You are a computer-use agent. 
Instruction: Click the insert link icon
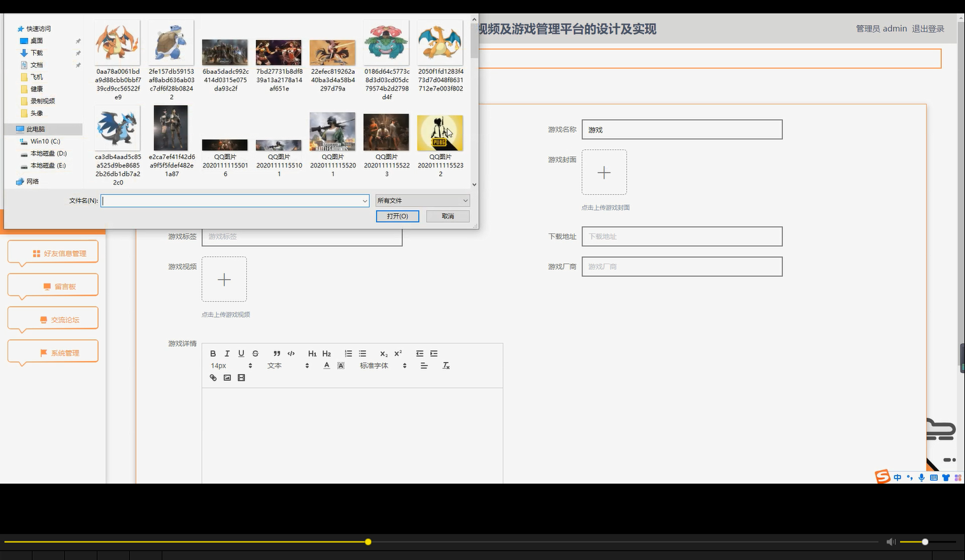(213, 377)
